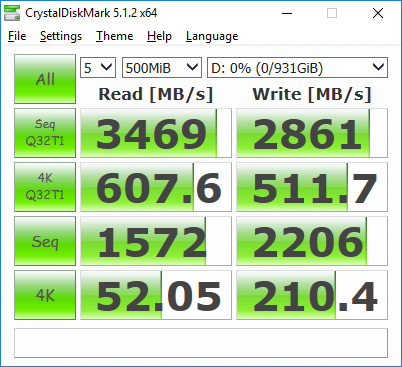
Task: Click 4K Q32T1 read result 607.6
Action: click(x=156, y=187)
